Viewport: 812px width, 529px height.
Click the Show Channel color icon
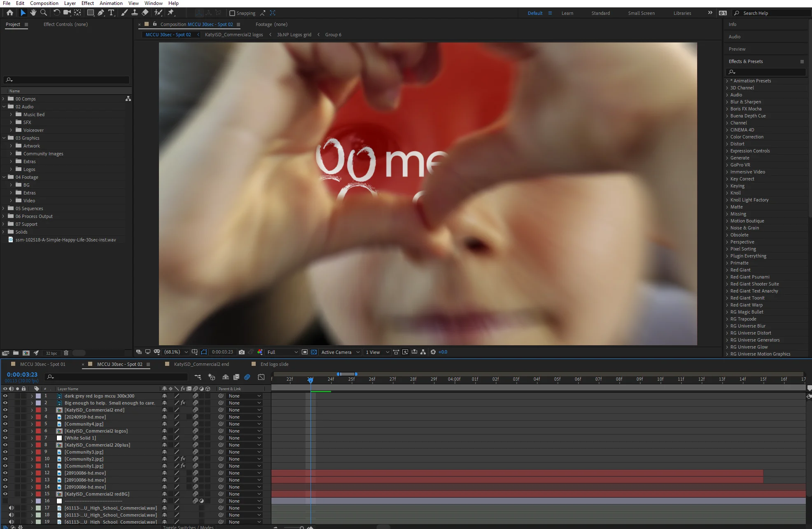click(x=260, y=352)
